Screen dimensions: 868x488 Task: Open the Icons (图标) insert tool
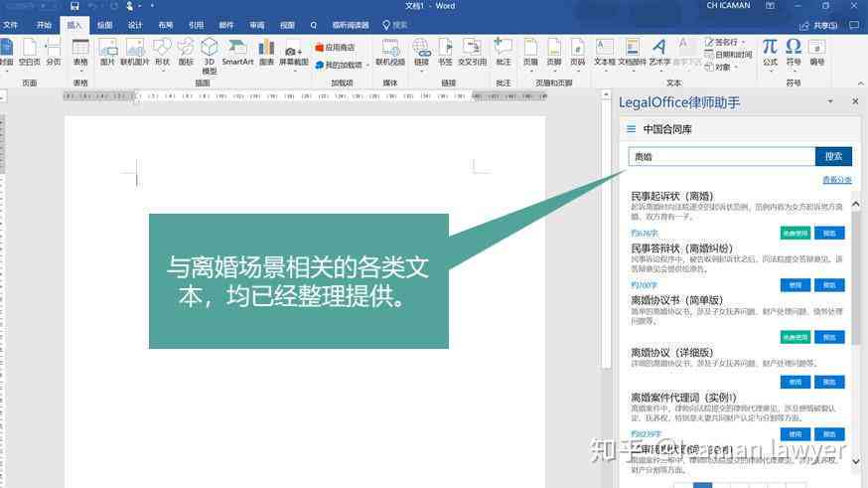tap(186, 54)
